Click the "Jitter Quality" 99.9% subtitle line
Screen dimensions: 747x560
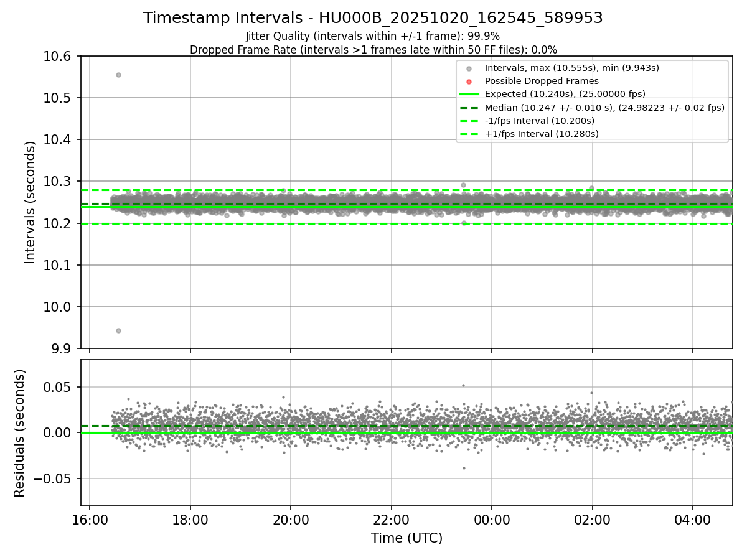click(x=373, y=36)
